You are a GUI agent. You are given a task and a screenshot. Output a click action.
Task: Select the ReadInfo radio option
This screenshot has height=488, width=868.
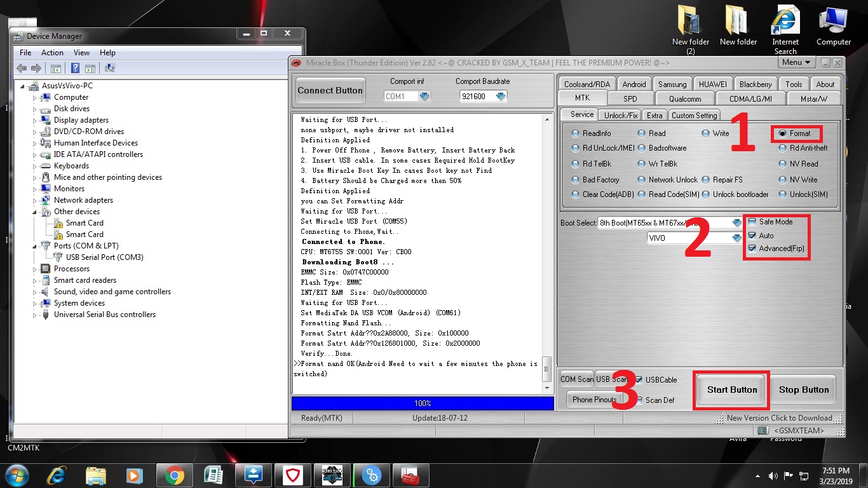click(592, 133)
